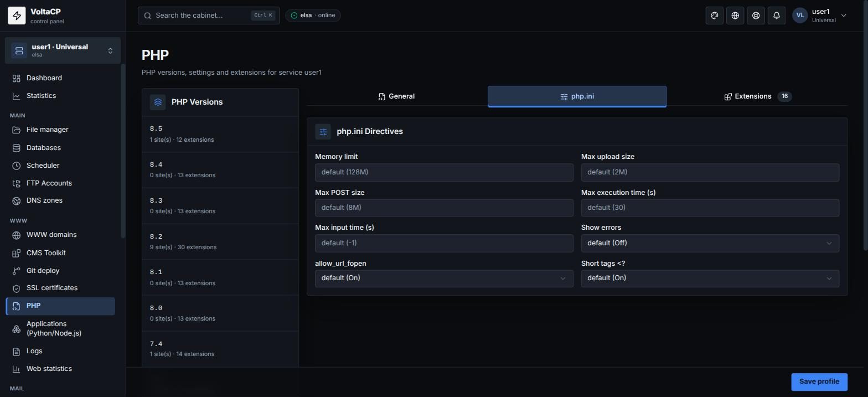Open the support lifebuoy icon

pos(756,16)
